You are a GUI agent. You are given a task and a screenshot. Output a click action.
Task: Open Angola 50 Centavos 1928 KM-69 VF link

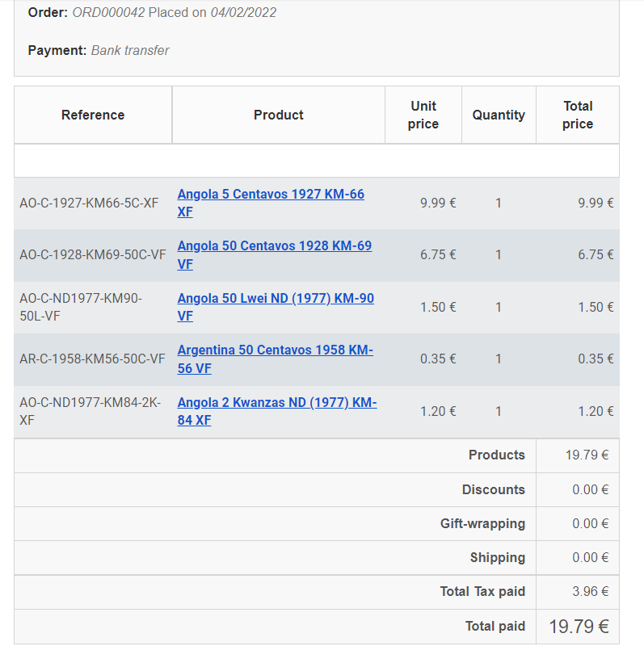tap(274, 254)
